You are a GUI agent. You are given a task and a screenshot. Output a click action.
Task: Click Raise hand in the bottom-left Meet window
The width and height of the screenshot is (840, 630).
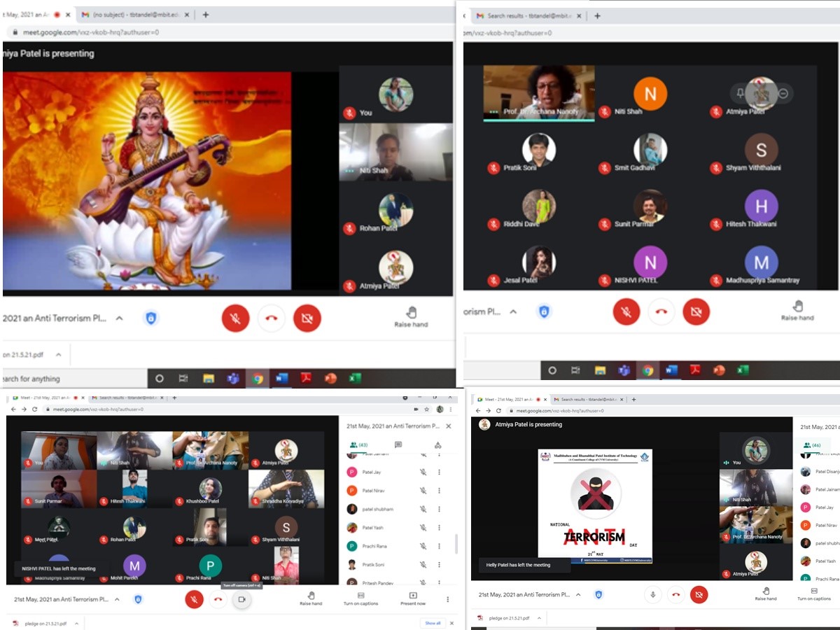tap(311, 598)
